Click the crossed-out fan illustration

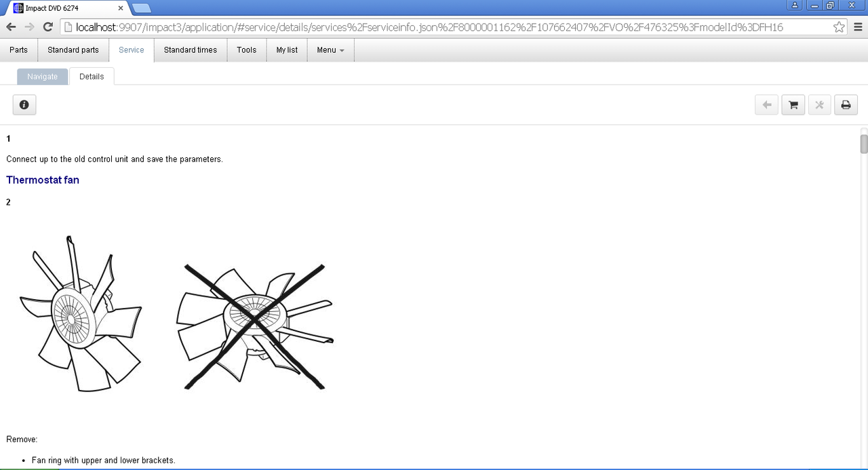(255, 327)
